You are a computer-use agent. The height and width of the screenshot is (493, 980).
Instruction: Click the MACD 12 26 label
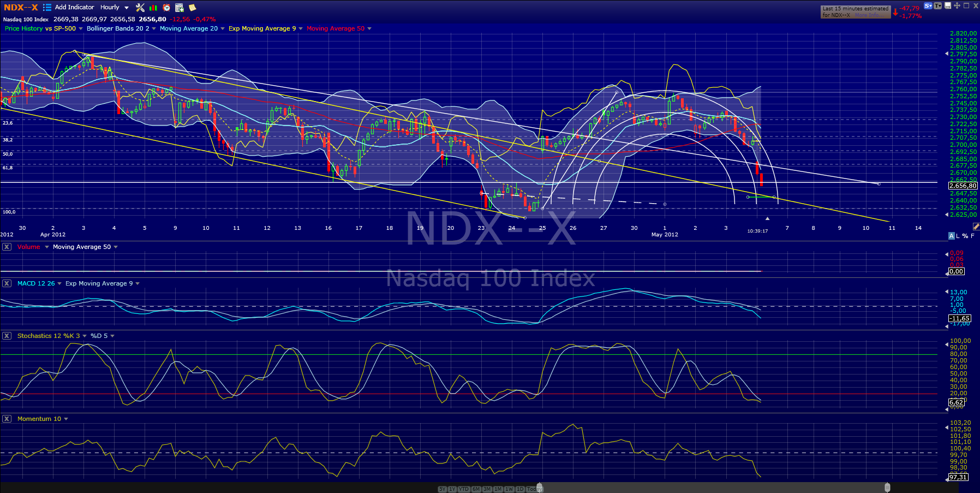pos(36,283)
